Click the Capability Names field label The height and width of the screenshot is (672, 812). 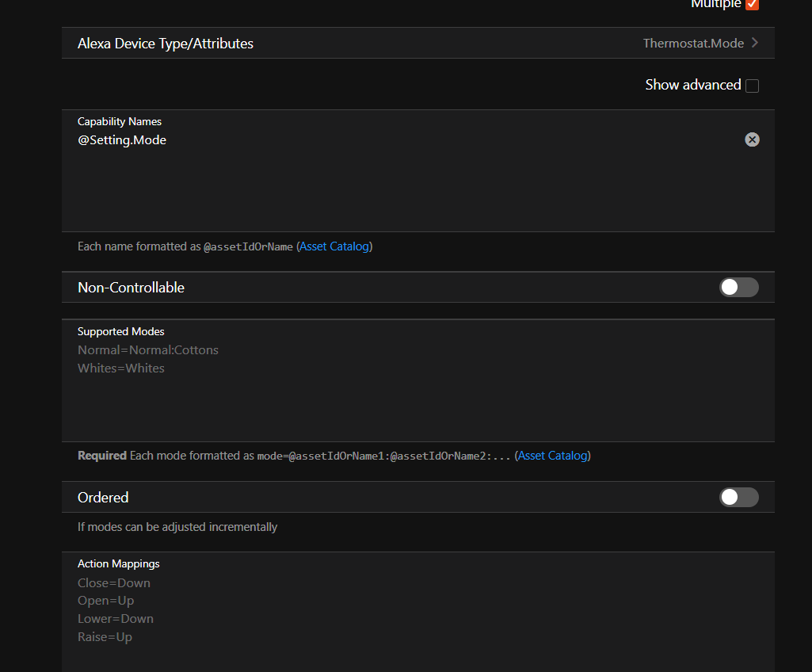pyautogui.click(x=120, y=121)
